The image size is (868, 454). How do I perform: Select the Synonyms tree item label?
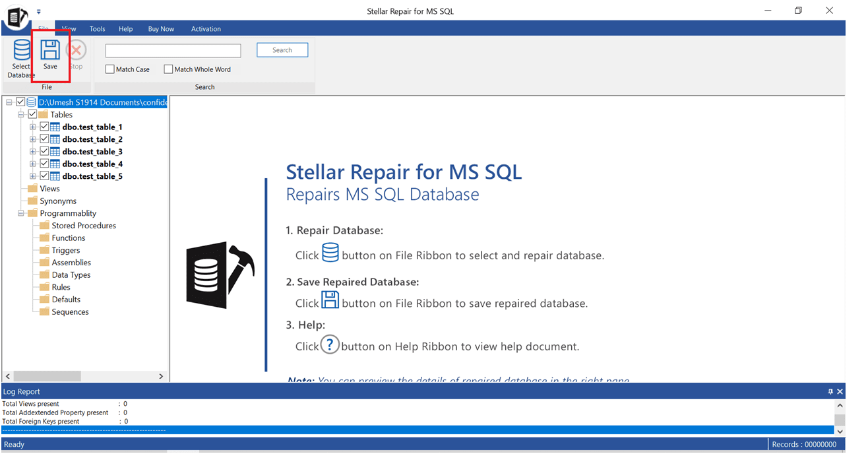pyautogui.click(x=58, y=201)
